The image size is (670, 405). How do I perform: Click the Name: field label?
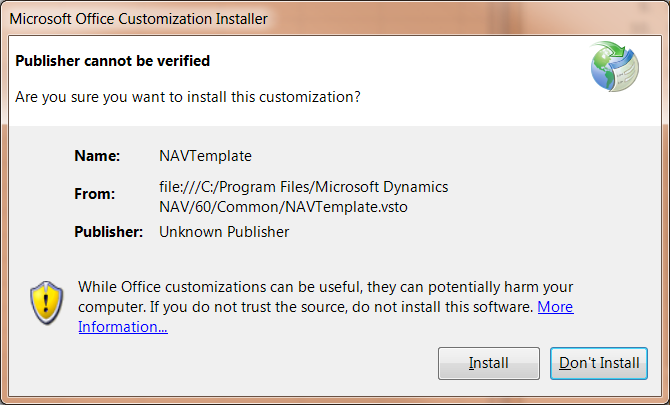97,156
